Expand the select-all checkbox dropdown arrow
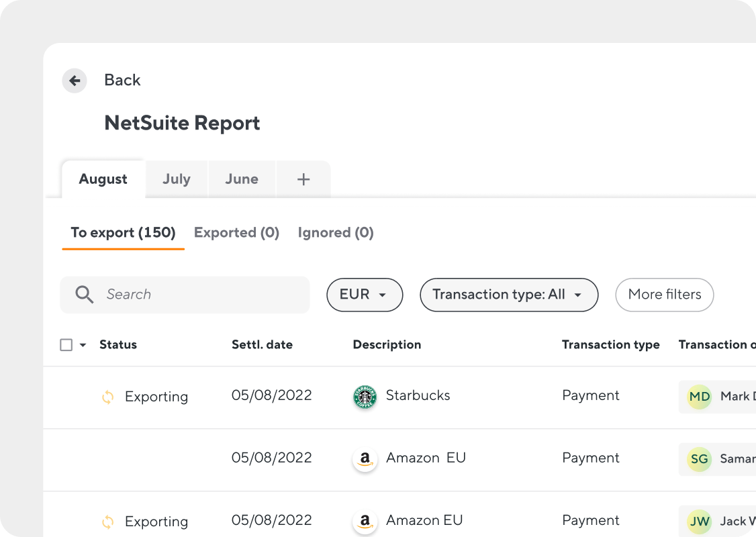The width and height of the screenshot is (756, 537). [x=83, y=345]
